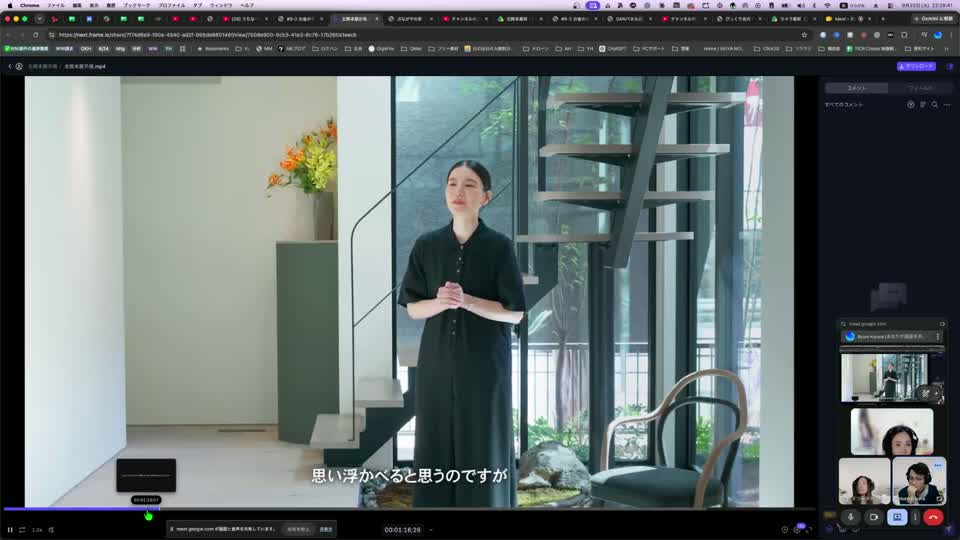
Task: Open the tab search dropdown arrow
Action: [39, 19]
